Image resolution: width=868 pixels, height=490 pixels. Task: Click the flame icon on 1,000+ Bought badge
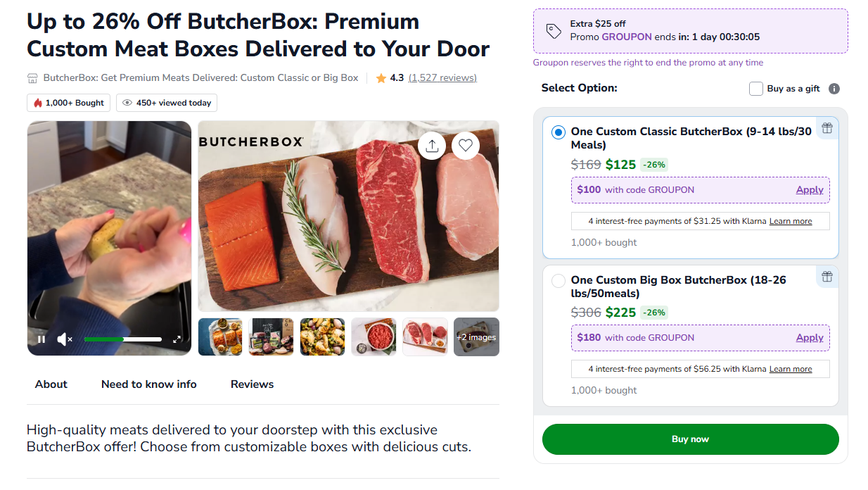37,103
